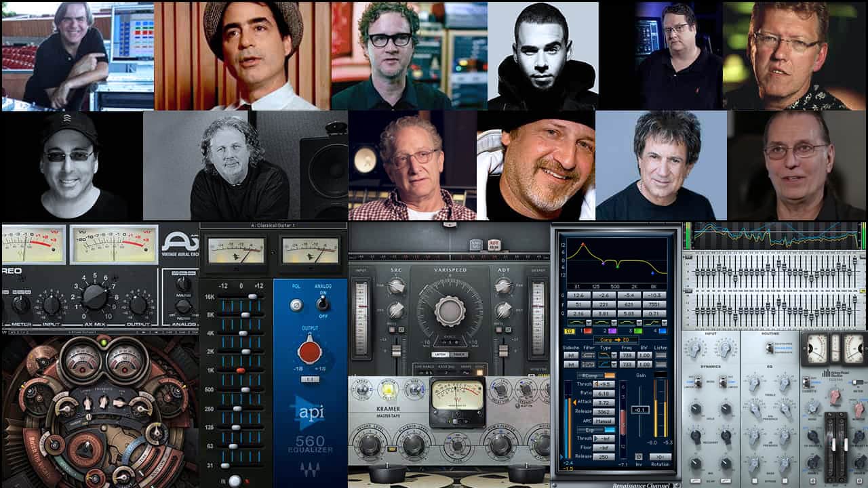Toggle the Inv phase button
The image size is (868, 488).
[639, 457]
